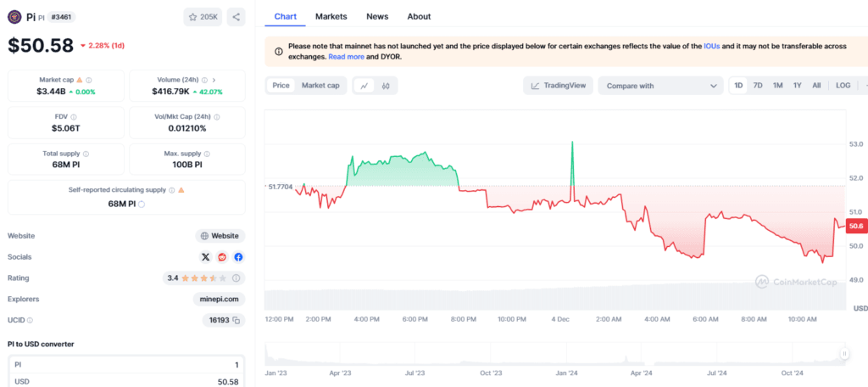Click the bottom overview timeline chart
Screen dimensions: 868x387
(556, 354)
